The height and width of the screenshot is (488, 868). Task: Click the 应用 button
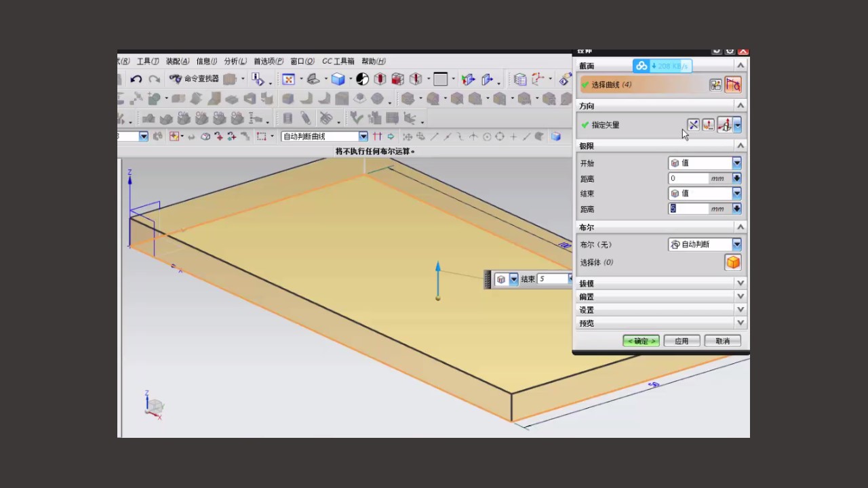[682, 341]
